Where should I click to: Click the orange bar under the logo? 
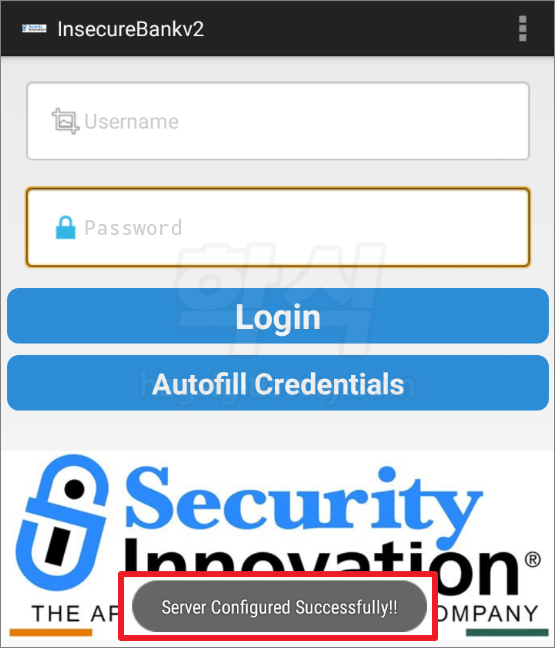pyautogui.click(x=51, y=632)
